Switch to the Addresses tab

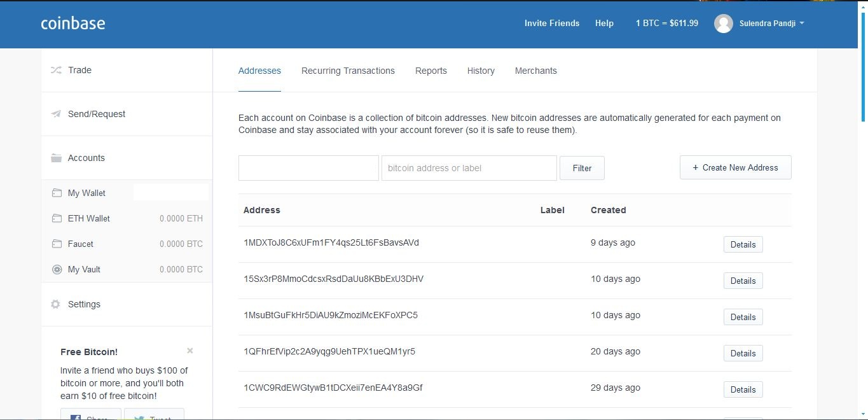pyautogui.click(x=259, y=71)
